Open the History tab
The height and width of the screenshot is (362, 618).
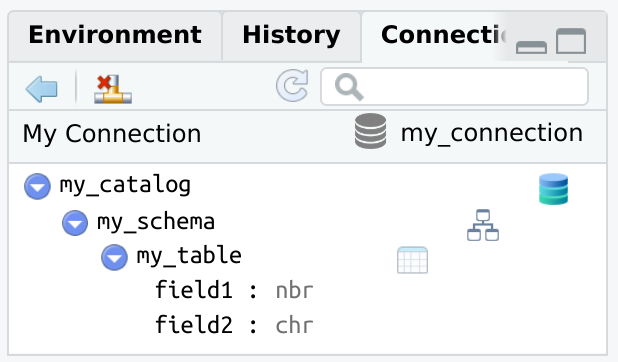(292, 35)
